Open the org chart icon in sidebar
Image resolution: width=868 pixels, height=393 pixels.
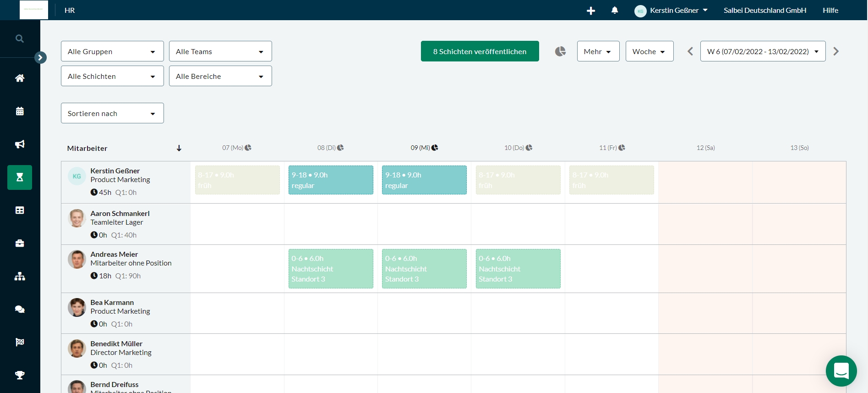click(20, 277)
